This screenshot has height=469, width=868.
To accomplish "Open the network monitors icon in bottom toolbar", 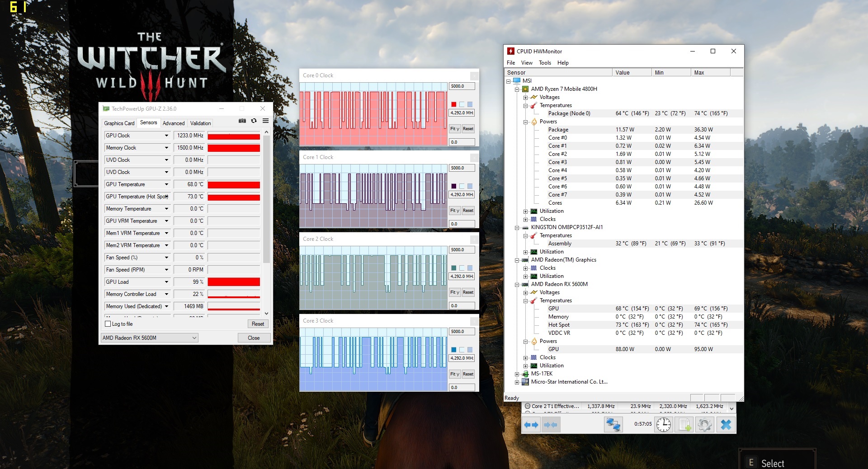I will (613, 425).
